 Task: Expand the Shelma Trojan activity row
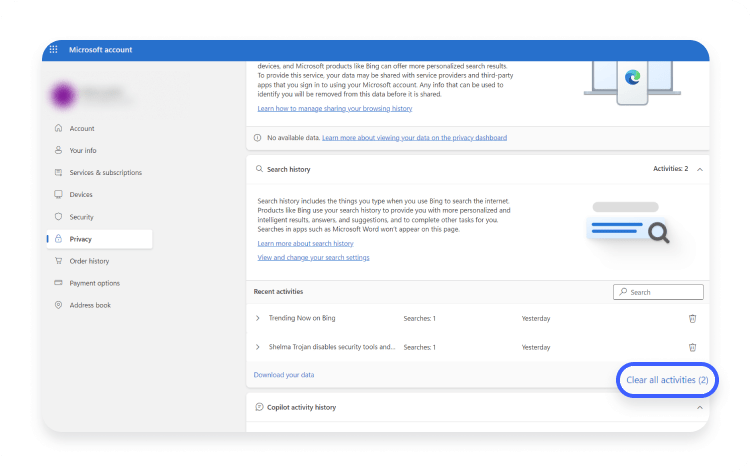click(258, 347)
